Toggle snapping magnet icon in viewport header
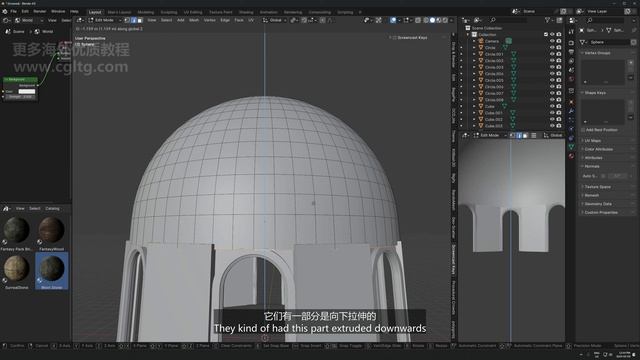This screenshot has height=360, width=640. [x=304, y=20]
